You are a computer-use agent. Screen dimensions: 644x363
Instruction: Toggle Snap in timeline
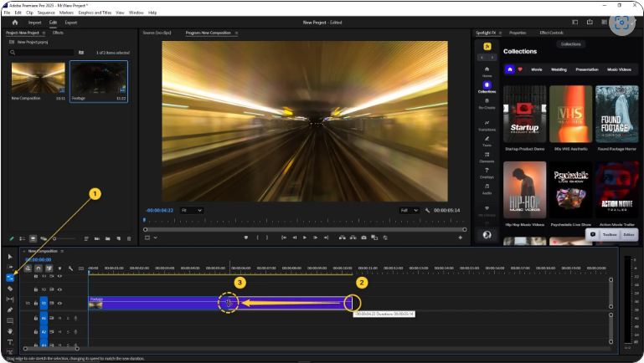(x=39, y=268)
